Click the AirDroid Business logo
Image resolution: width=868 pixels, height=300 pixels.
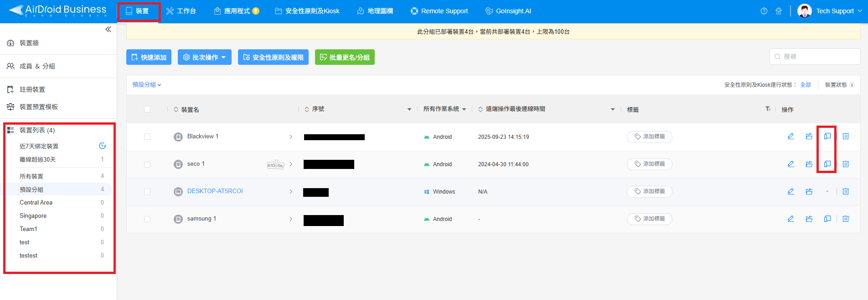57,11
